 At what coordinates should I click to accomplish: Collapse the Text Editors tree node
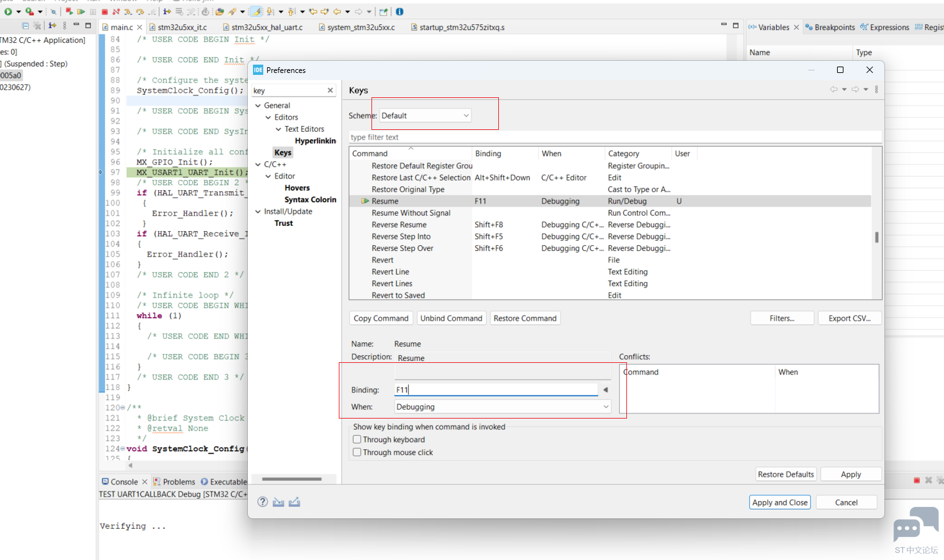(279, 129)
